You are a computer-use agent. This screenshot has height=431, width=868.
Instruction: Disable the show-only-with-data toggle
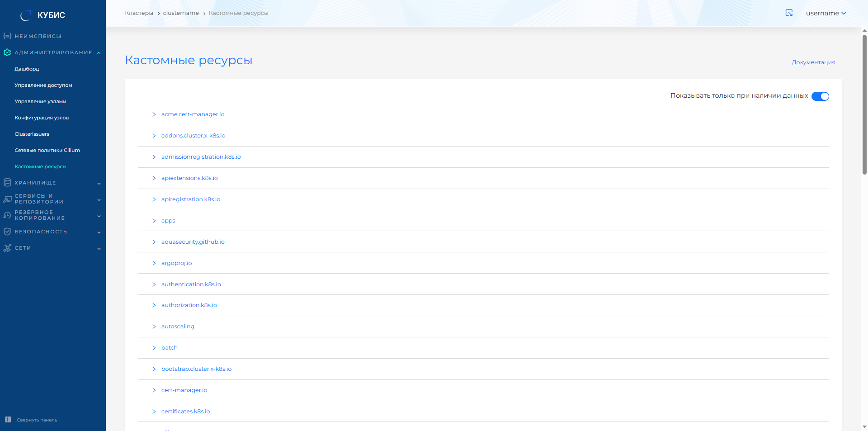click(x=820, y=96)
